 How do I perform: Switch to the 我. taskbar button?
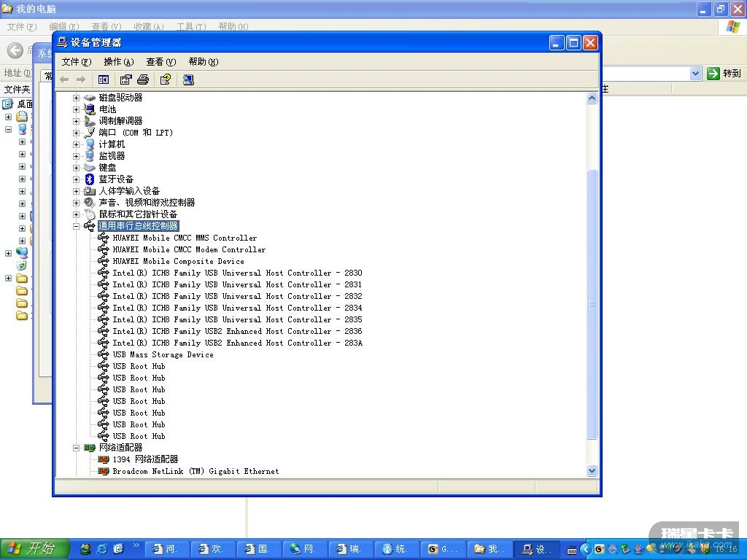(x=489, y=550)
